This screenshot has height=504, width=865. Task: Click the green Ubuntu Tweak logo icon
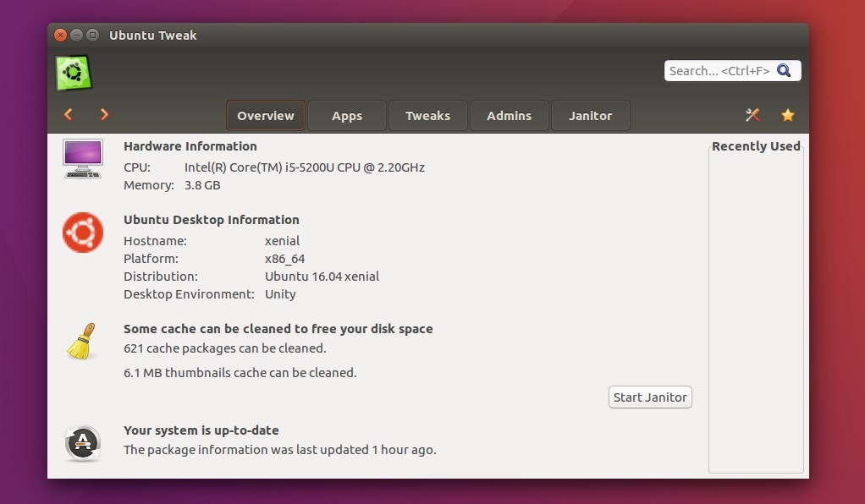(x=74, y=72)
